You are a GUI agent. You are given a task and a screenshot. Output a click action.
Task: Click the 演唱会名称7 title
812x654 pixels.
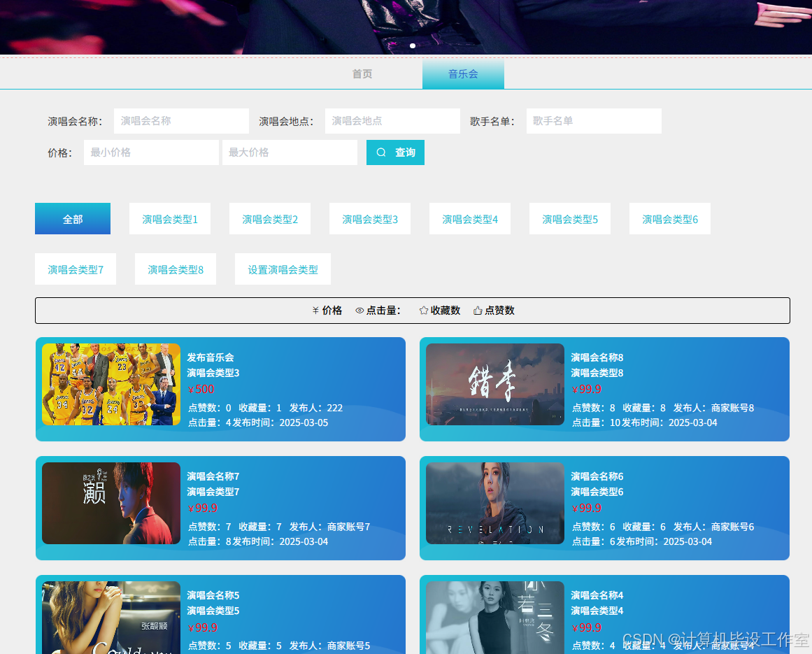coord(213,476)
